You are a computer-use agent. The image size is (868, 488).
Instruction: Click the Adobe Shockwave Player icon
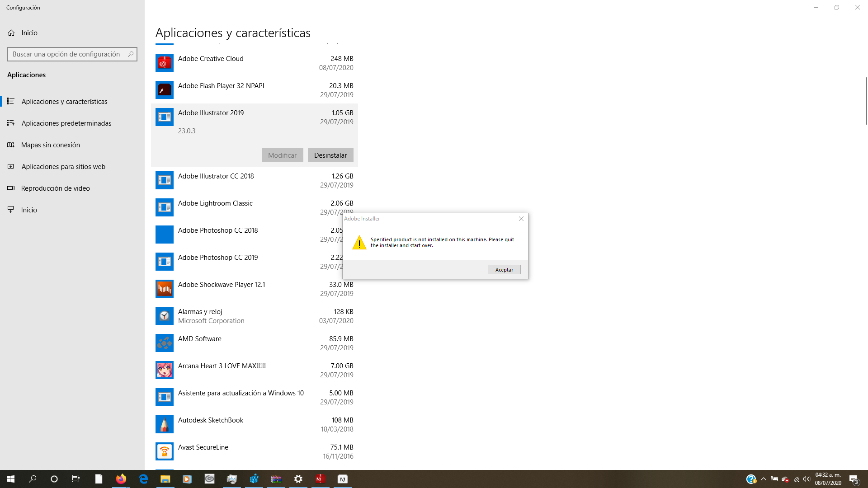pyautogui.click(x=164, y=289)
